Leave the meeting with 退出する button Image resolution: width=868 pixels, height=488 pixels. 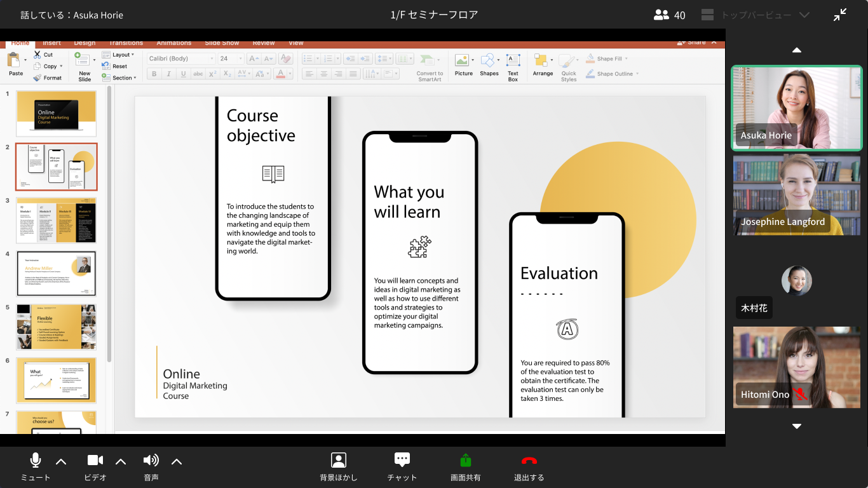529,461
